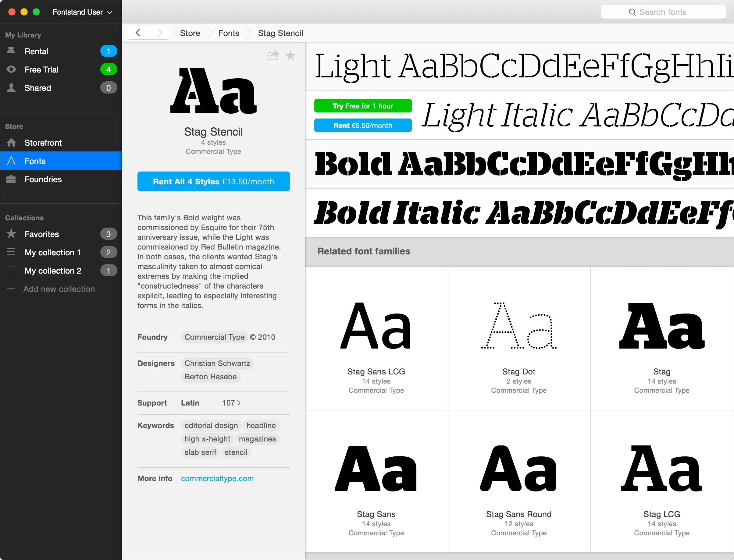Open Stag font family with 14 styles
734x560 pixels.
(x=662, y=338)
